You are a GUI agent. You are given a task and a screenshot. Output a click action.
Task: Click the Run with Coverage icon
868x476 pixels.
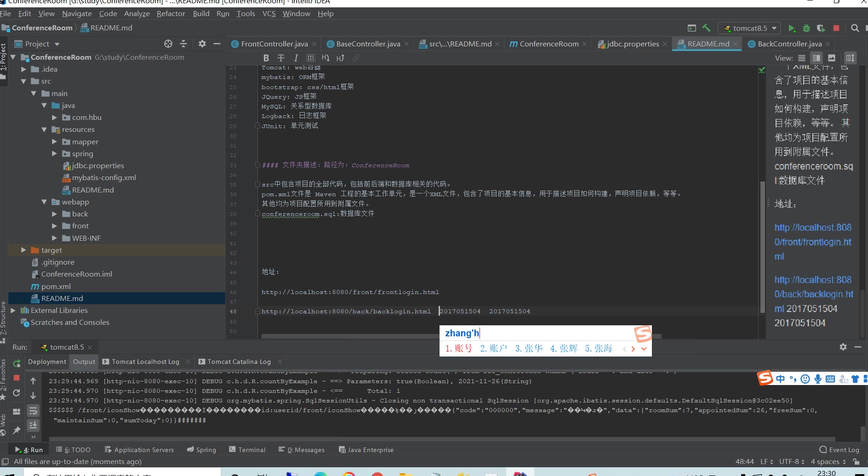point(821,28)
